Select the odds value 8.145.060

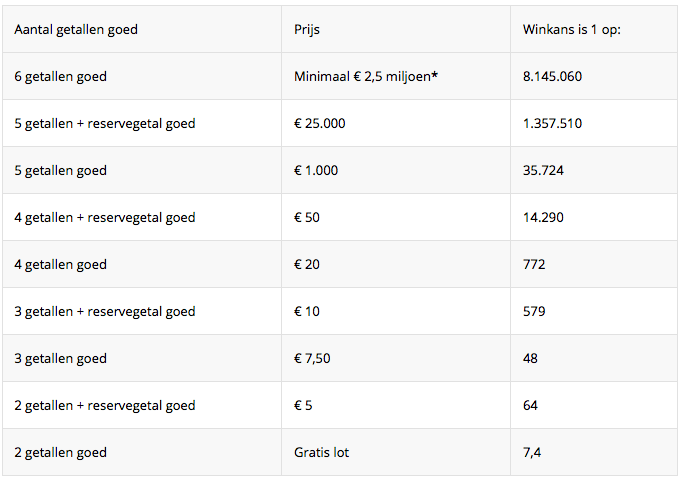(553, 76)
